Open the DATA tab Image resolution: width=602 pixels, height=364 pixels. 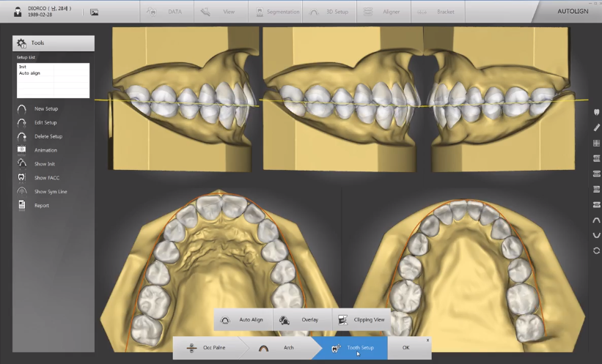[x=166, y=12]
